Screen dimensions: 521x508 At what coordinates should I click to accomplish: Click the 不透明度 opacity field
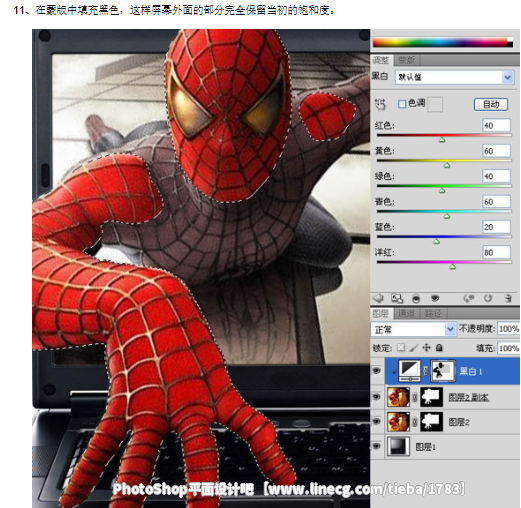point(509,329)
